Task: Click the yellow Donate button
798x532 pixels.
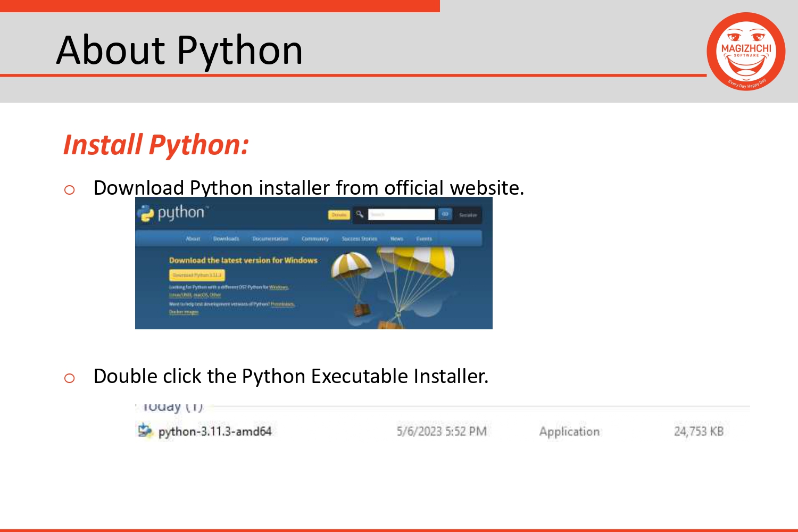Action: point(339,215)
